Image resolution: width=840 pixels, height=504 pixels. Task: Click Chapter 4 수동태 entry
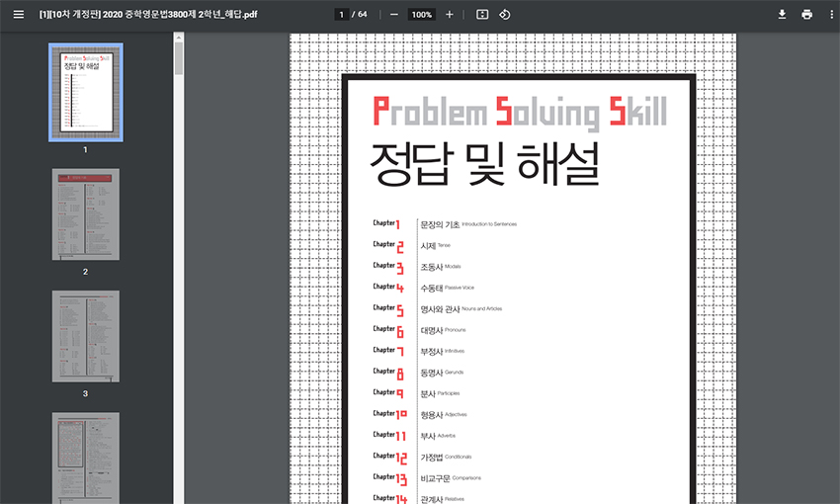423,288
